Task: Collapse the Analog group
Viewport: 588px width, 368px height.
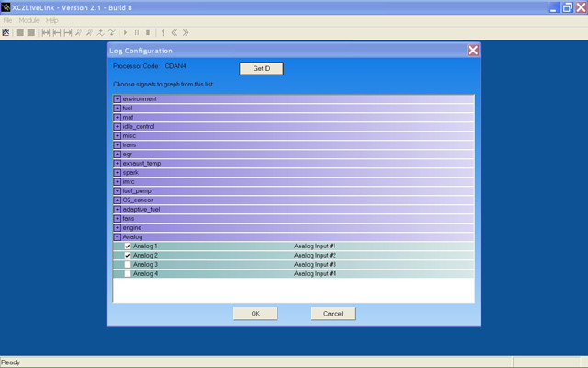Action: pyautogui.click(x=118, y=237)
